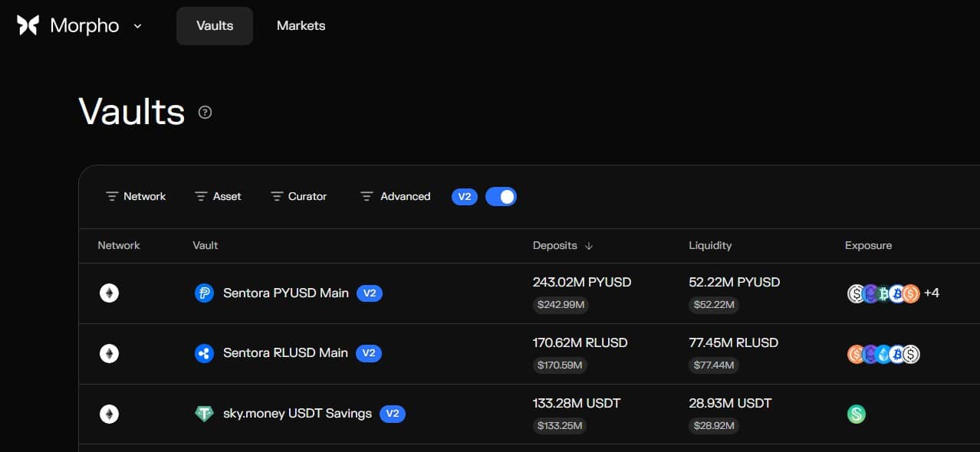Click the Network column header

[x=119, y=246]
